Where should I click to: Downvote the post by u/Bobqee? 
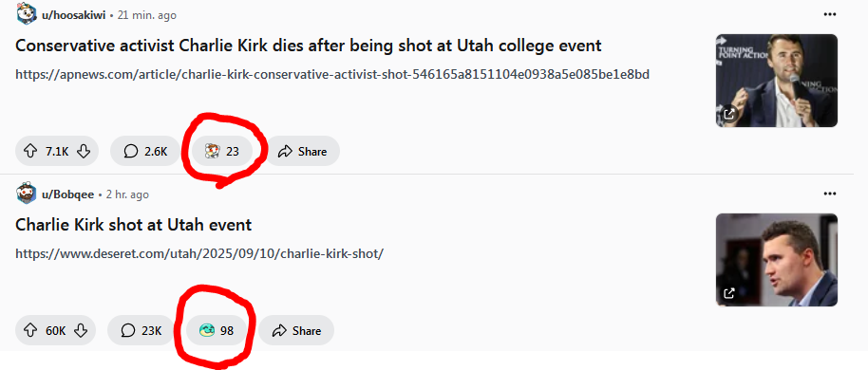(x=81, y=331)
